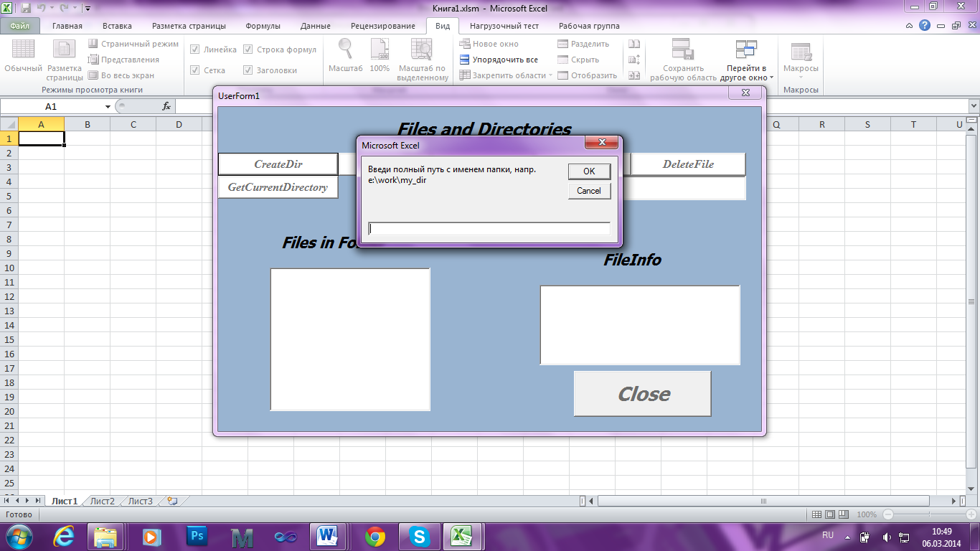This screenshot has height=551, width=980.
Task: Show hidden tray icons arrow
Action: pyautogui.click(x=849, y=536)
